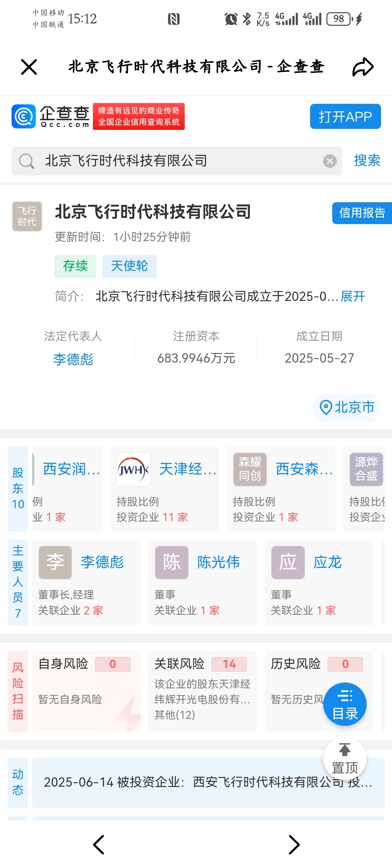392x868 pixels.
Task: Open the 2025-06-14 被投资企业 news item
Action: 209,782
